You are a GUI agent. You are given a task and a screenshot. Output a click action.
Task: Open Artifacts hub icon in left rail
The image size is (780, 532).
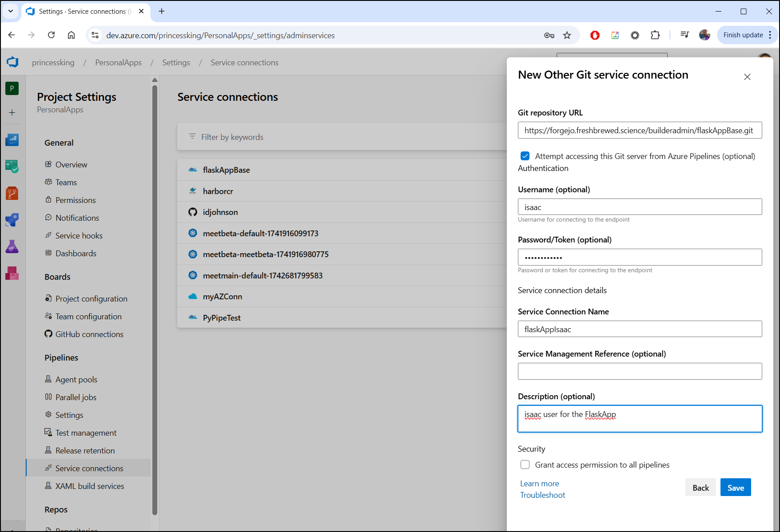pyautogui.click(x=12, y=273)
